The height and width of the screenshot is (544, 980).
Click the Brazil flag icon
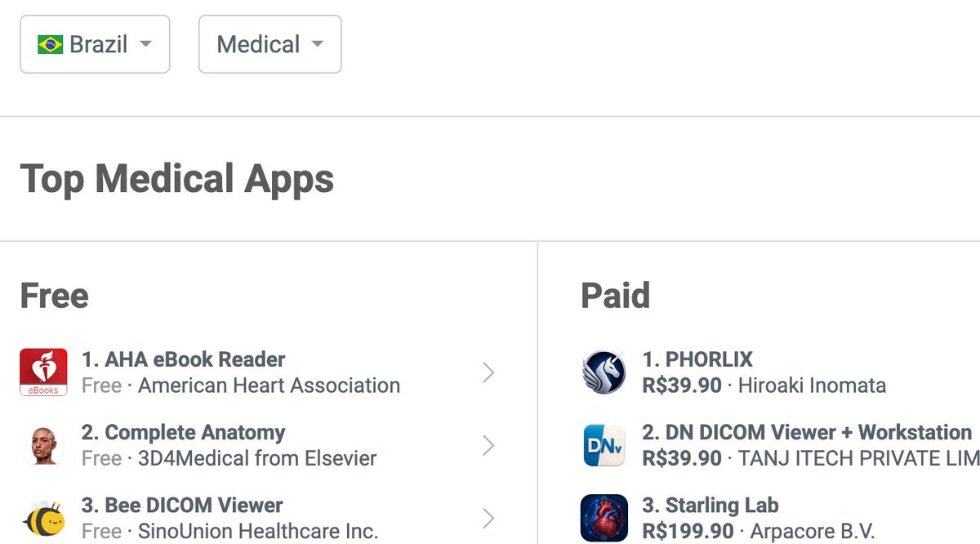[x=51, y=44]
